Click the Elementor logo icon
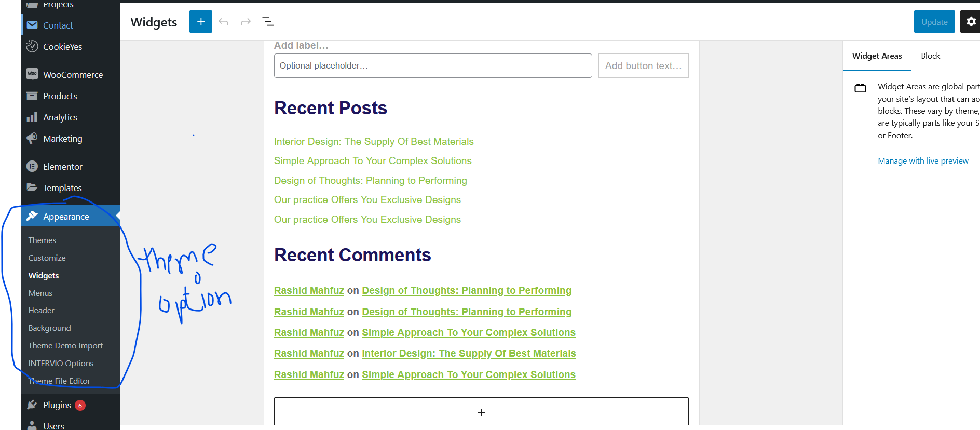The width and height of the screenshot is (980, 430). point(32,166)
